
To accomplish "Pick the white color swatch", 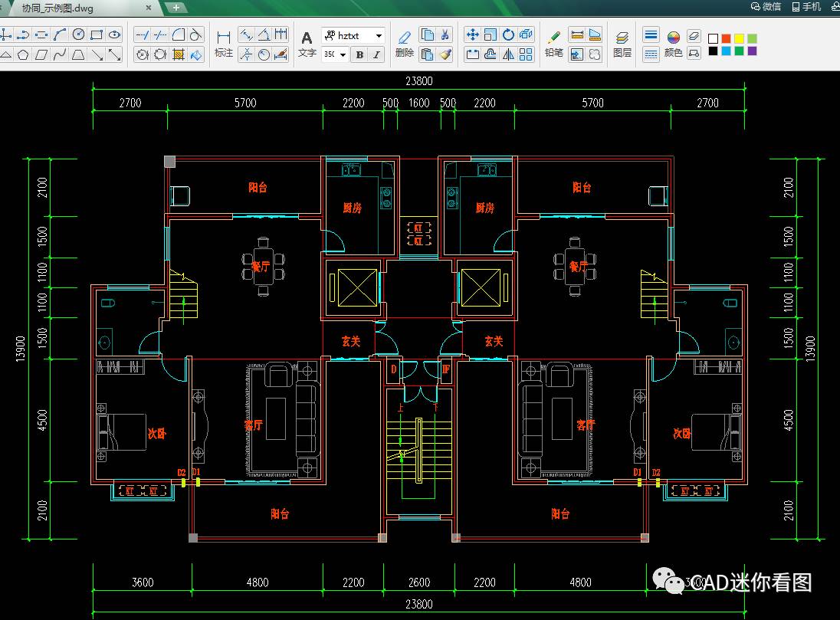I will [713, 38].
